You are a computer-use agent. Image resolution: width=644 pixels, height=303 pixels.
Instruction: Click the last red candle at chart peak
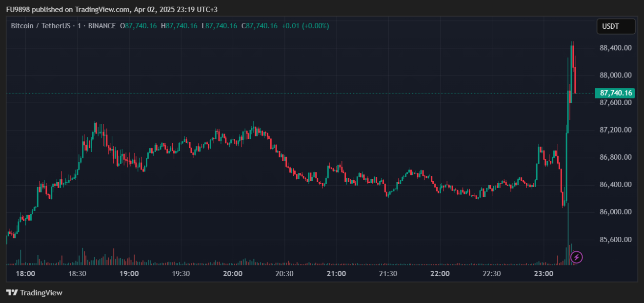click(576, 80)
